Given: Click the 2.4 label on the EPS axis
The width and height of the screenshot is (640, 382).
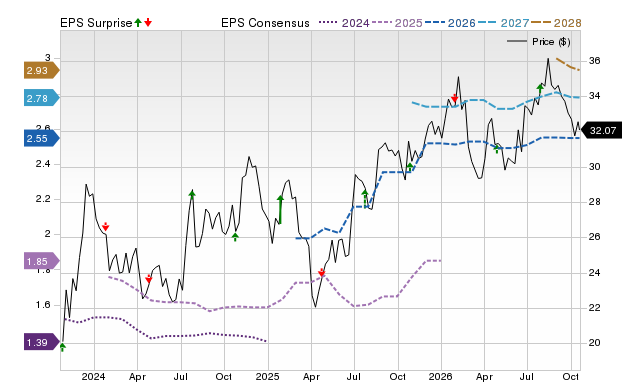Looking at the screenshot, I should pos(43,164).
